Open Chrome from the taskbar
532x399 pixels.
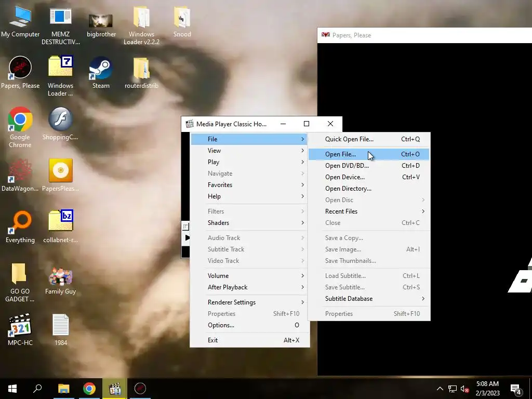click(x=89, y=389)
